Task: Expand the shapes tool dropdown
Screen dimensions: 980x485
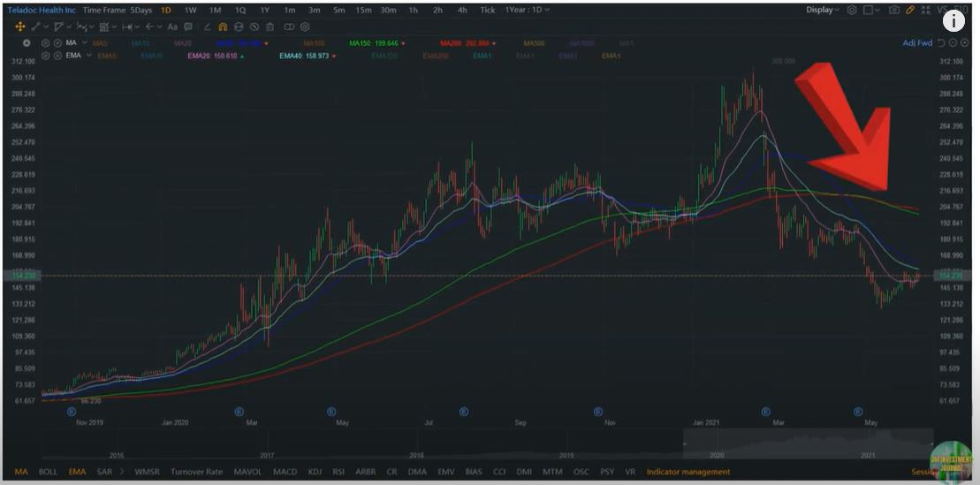Action: [x=70, y=27]
